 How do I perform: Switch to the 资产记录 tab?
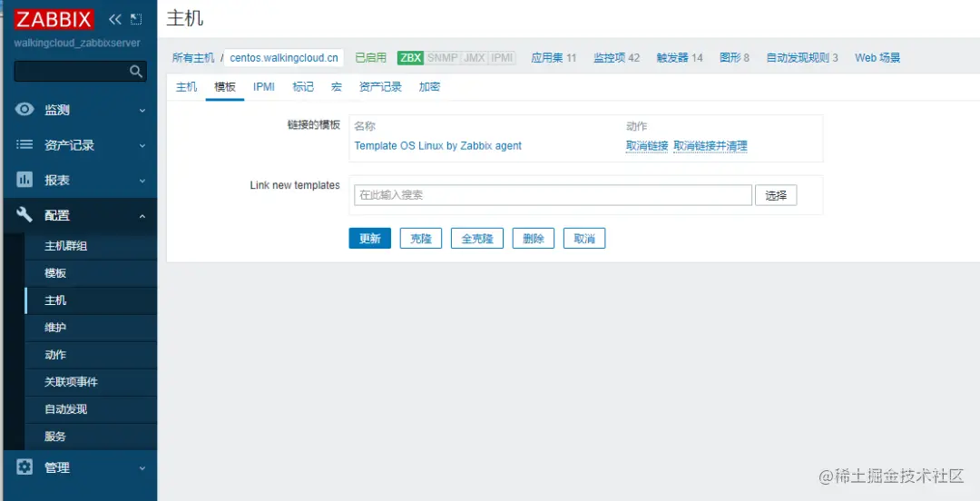point(380,87)
